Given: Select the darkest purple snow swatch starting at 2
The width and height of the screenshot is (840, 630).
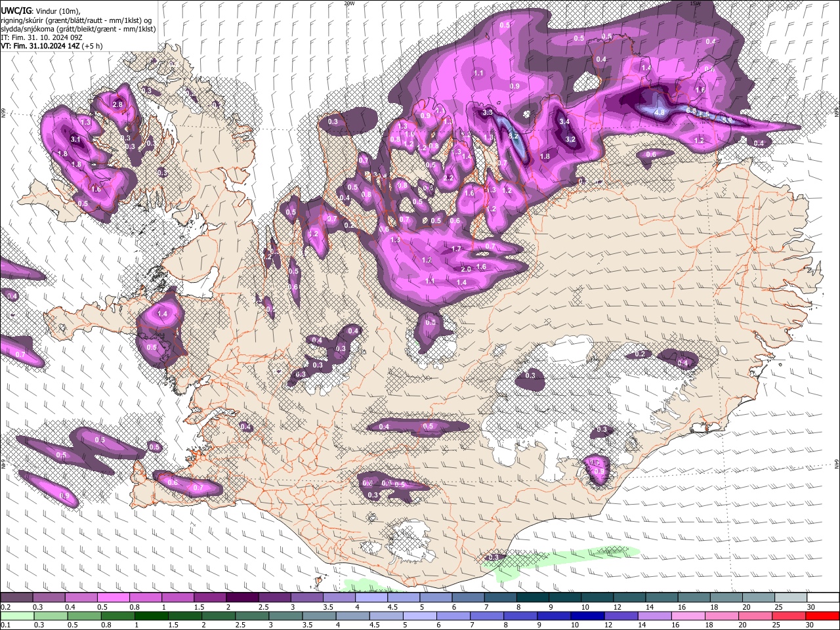Looking at the screenshot, I should point(242,598).
